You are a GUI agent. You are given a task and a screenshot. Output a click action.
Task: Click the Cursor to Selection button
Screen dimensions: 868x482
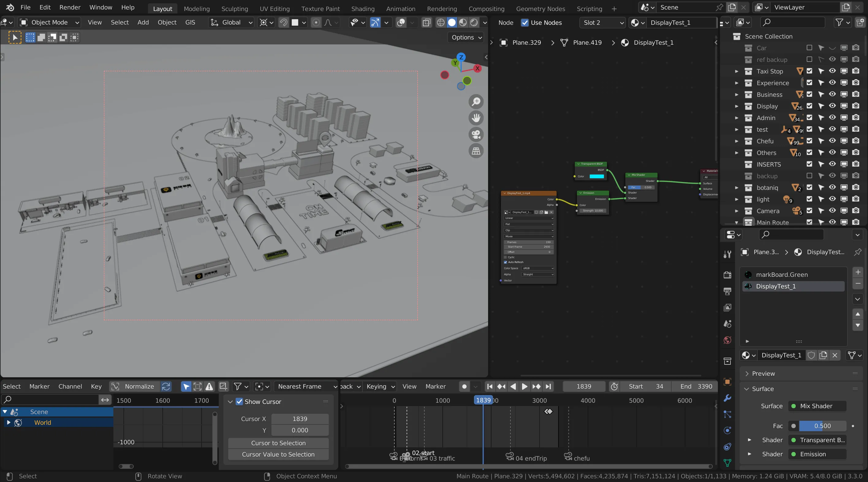click(278, 443)
